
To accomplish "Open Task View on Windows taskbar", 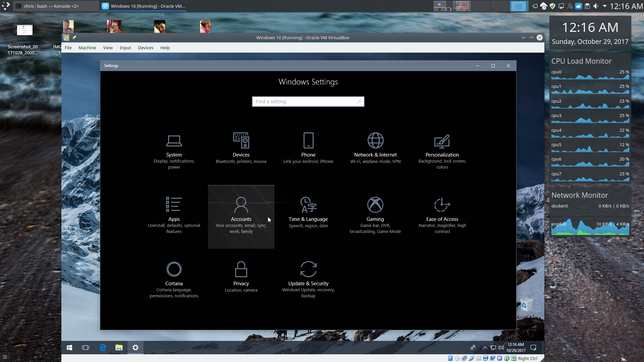I will [86, 348].
